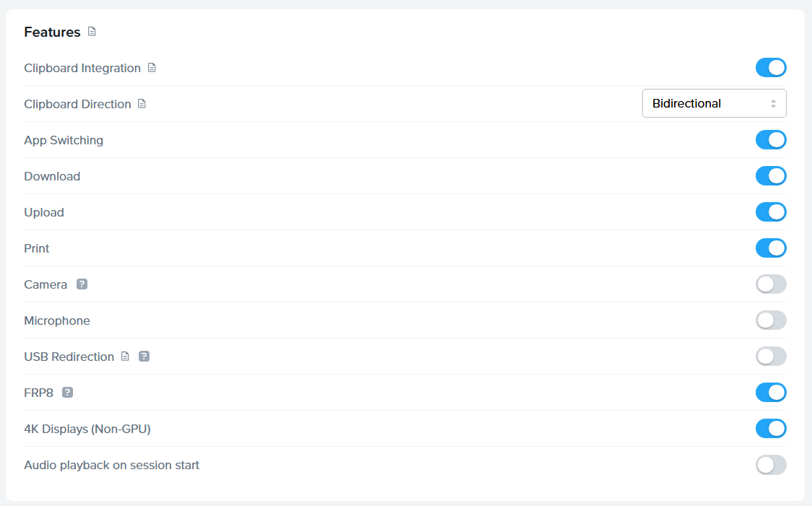Open Clipboard Direction documentation icon
The width and height of the screenshot is (812, 506).
click(x=142, y=104)
